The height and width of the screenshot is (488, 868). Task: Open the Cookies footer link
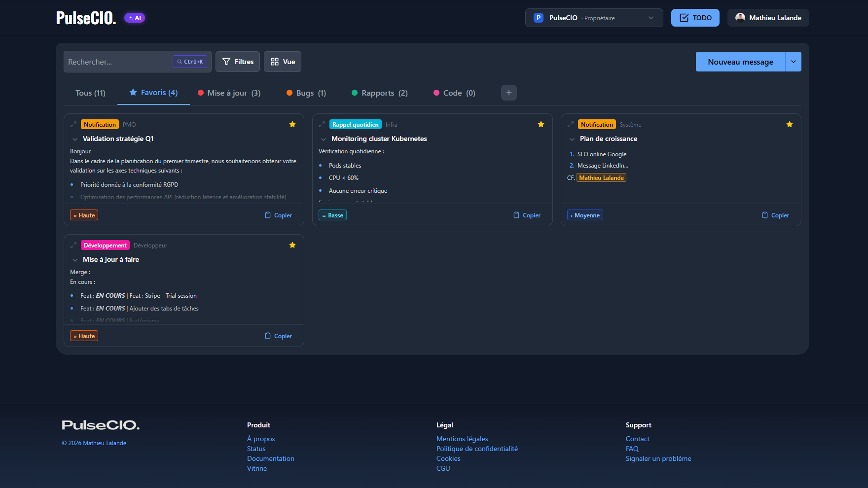click(x=448, y=458)
